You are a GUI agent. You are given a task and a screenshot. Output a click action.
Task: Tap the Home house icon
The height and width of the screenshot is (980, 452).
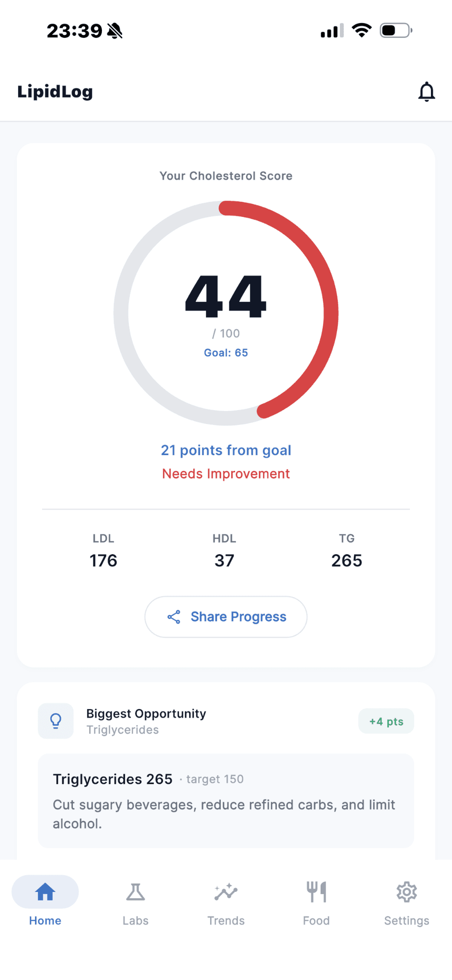click(45, 892)
